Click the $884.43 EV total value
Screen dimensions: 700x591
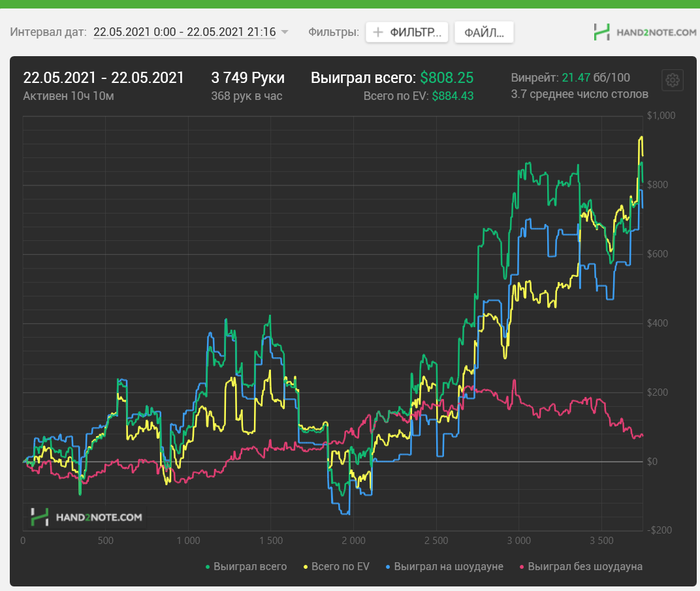point(453,96)
